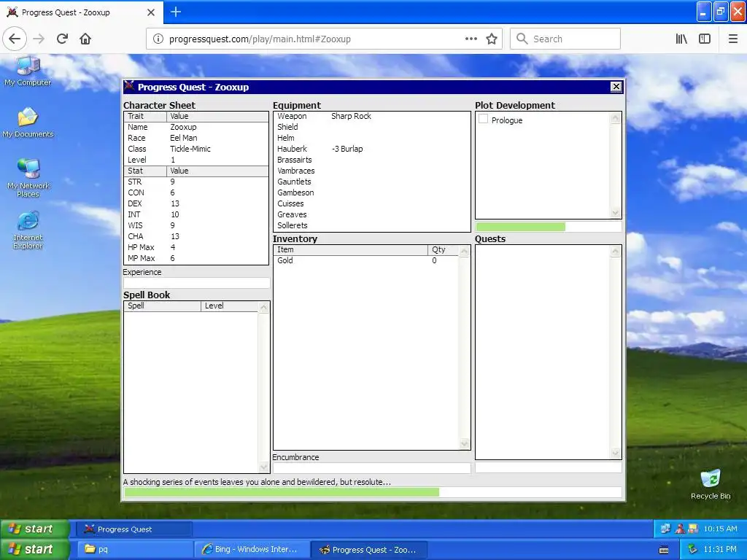Click the Name value Zooxup
This screenshot has height=560, width=747.
click(x=183, y=127)
